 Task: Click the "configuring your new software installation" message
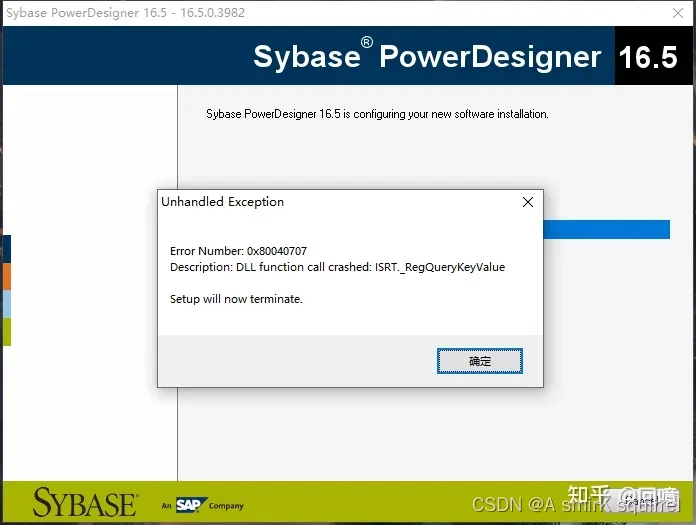[377, 114]
